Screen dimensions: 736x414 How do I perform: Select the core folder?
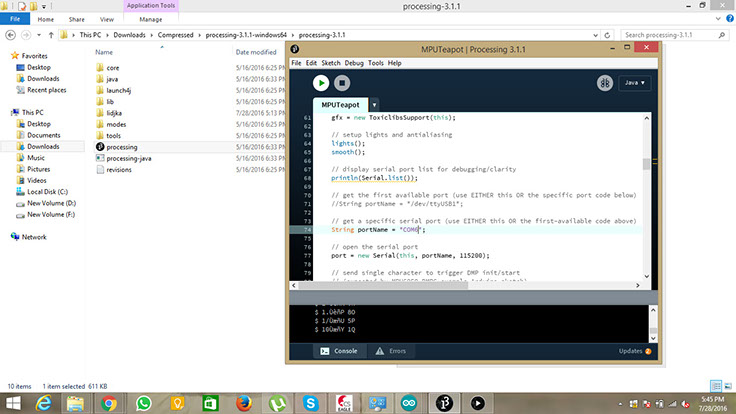click(x=113, y=68)
